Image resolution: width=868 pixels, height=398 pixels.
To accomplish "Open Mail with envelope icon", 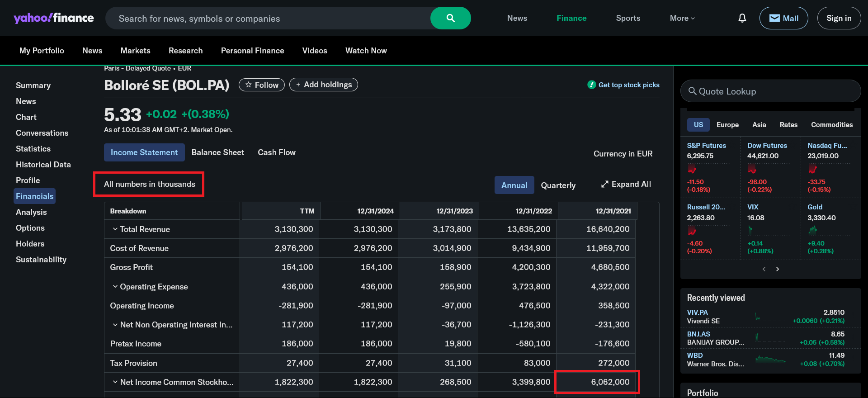I will 783,18.
